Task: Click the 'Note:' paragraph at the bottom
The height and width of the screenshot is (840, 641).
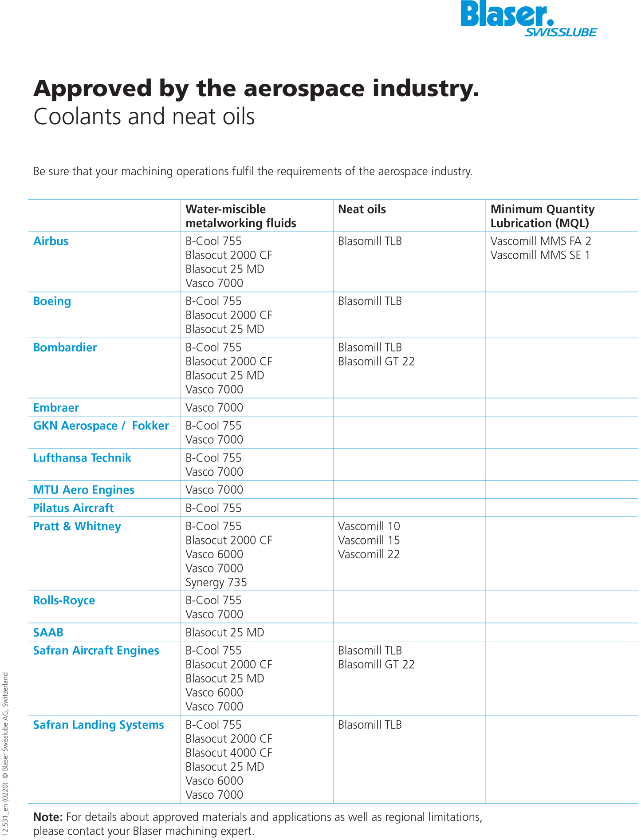Action: pyautogui.click(x=257, y=824)
